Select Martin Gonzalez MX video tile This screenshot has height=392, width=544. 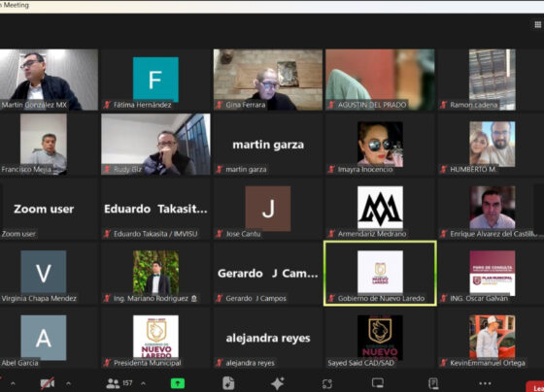pyautogui.click(x=49, y=80)
